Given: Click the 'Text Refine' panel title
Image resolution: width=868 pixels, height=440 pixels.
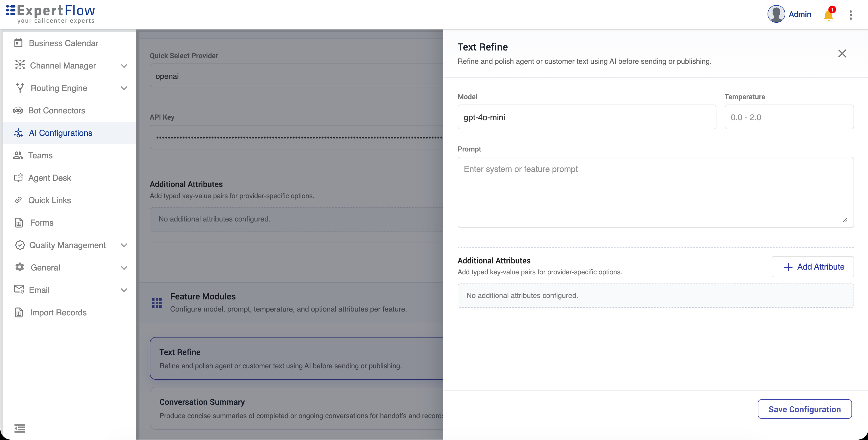Looking at the screenshot, I should [x=482, y=47].
